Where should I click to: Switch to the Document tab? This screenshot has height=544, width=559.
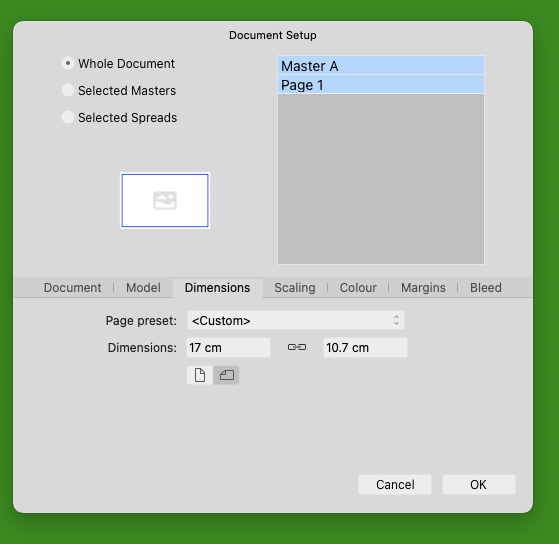[x=72, y=288]
